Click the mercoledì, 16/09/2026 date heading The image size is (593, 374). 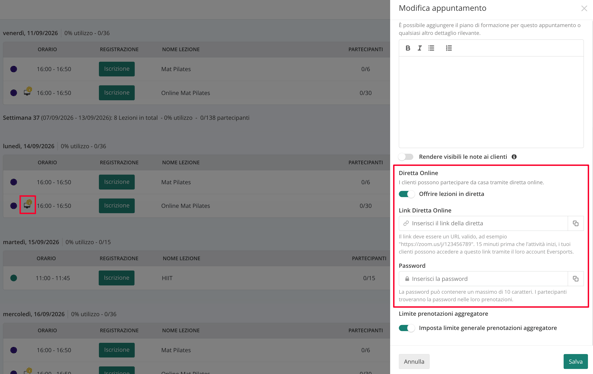click(x=33, y=314)
